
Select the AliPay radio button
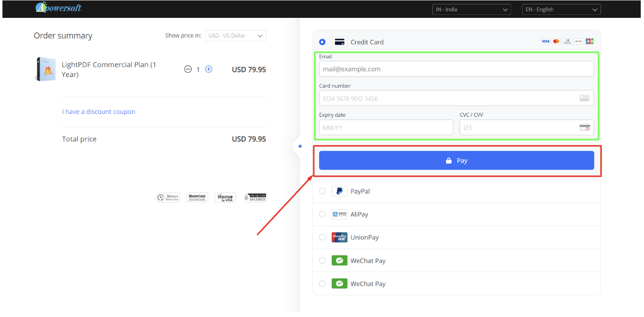(x=322, y=214)
